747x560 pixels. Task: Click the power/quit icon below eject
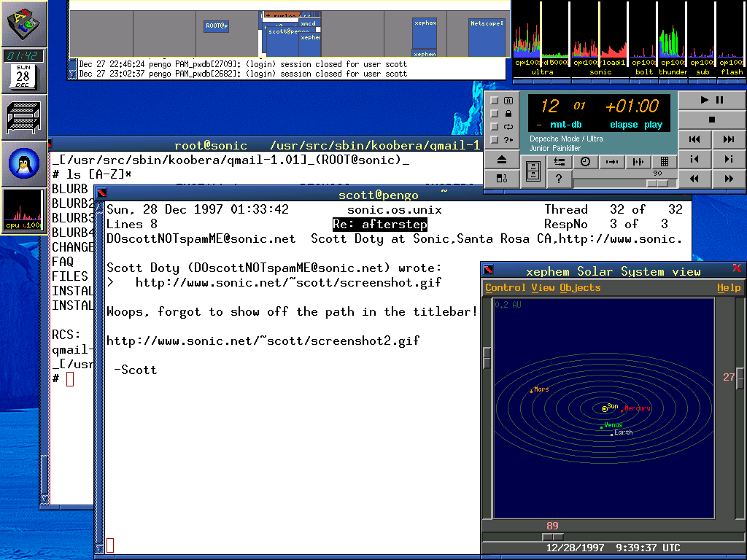pyautogui.click(x=502, y=179)
